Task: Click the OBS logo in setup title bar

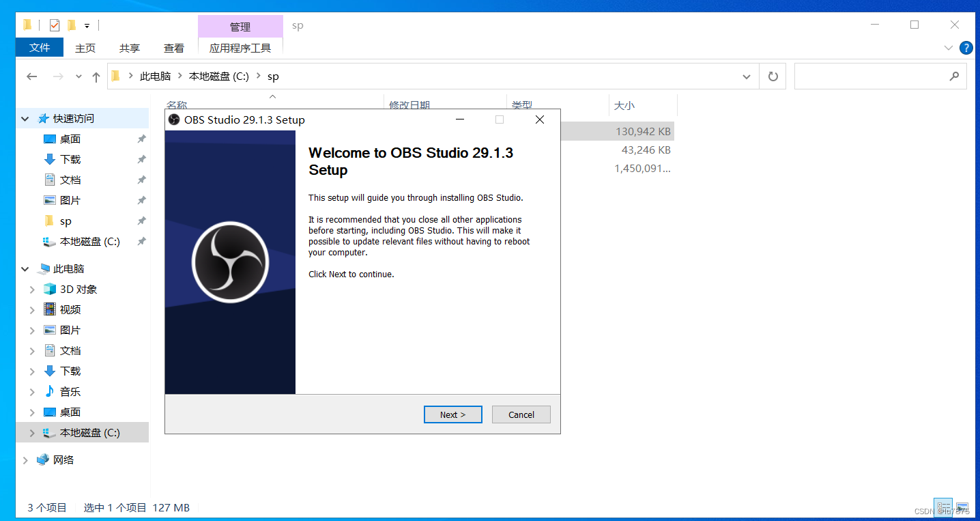Action: [174, 119]
